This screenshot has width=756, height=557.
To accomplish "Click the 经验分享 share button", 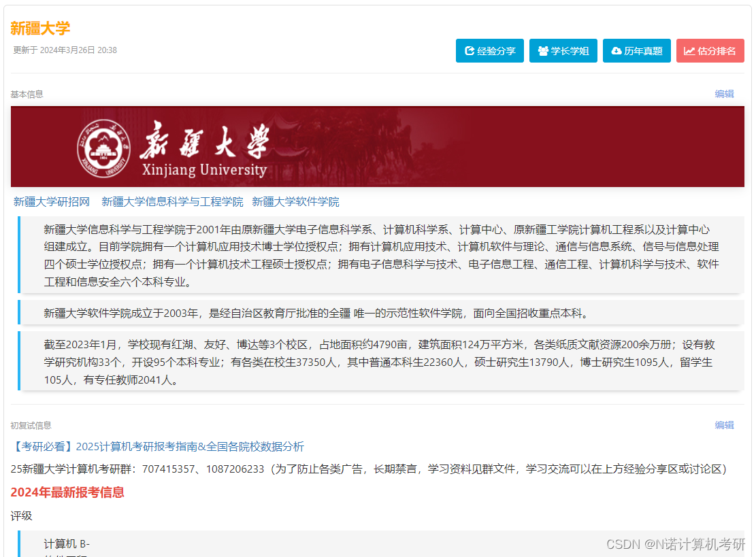I will pos(489,50).
